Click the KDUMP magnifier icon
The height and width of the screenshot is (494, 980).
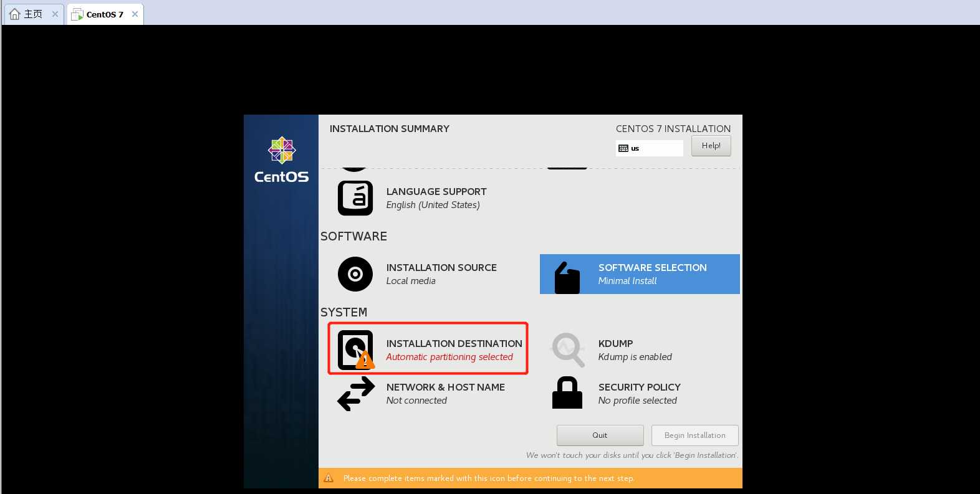568,349
